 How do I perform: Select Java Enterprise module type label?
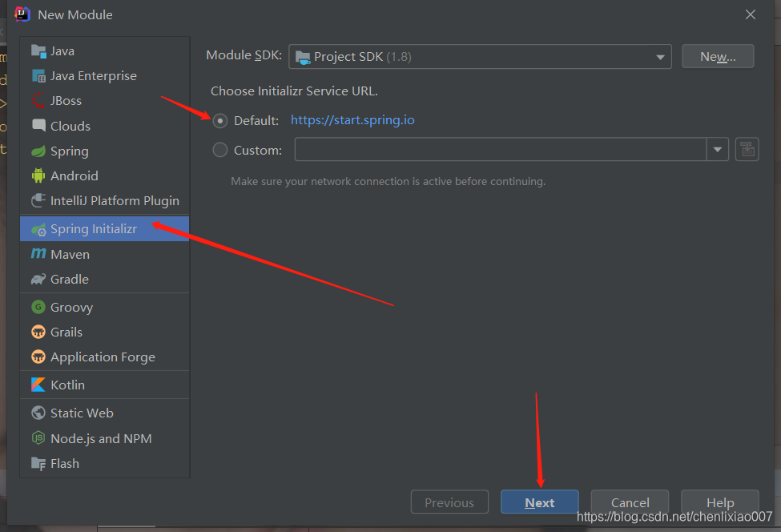point(94,76)
